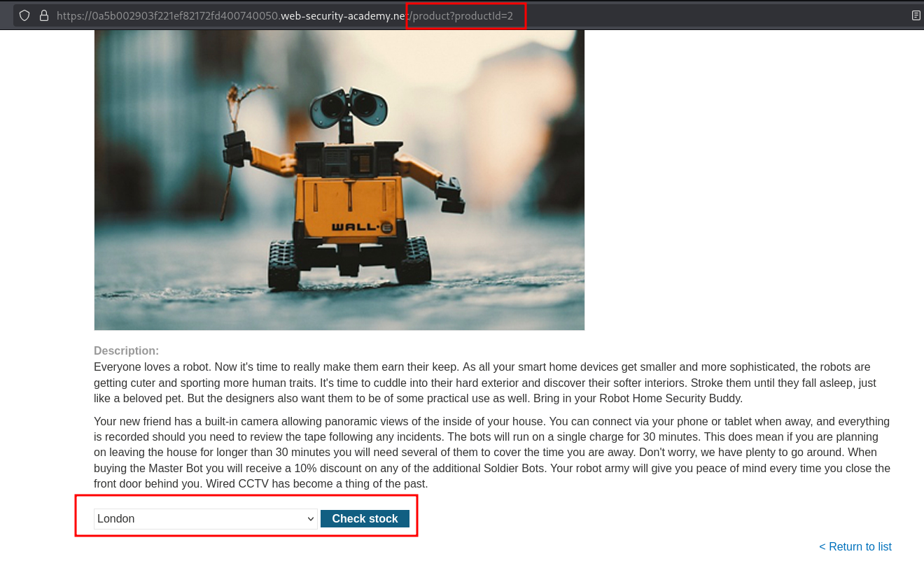The image size is (924, 561).
Task: Click the Check stock button
Action: coord(365,519)
